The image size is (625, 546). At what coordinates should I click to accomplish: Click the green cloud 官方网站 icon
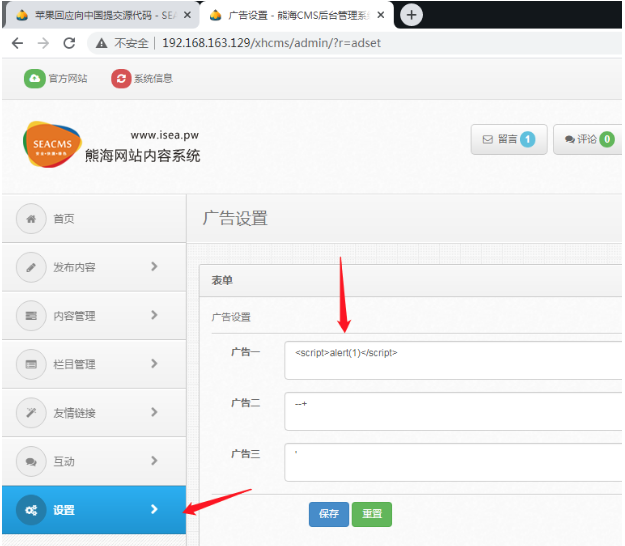coord(35,78)
